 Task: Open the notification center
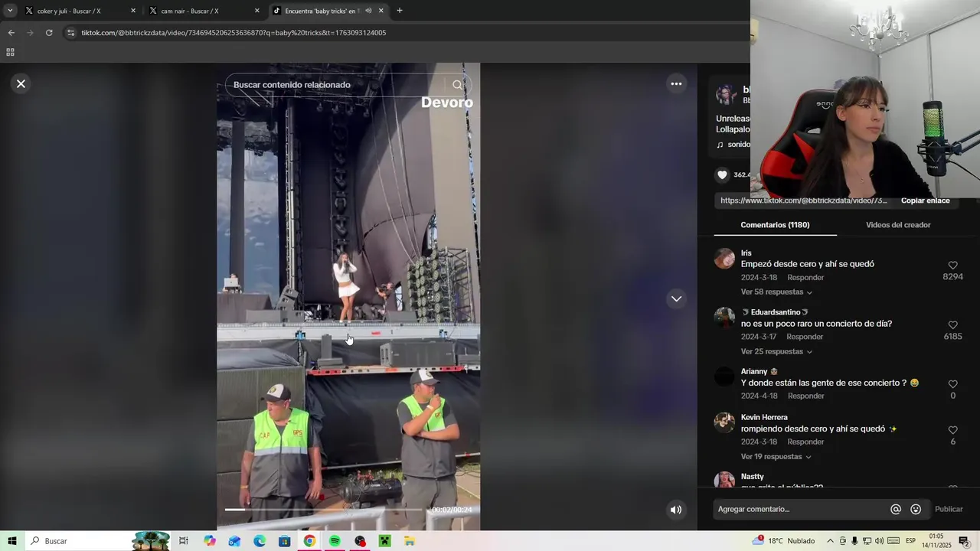click(964, 541)
